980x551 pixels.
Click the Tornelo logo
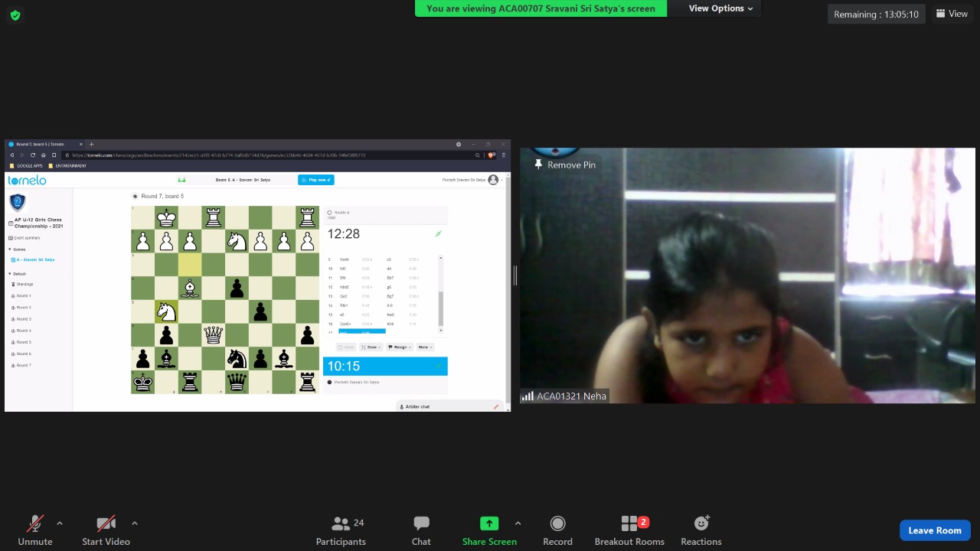27,181
